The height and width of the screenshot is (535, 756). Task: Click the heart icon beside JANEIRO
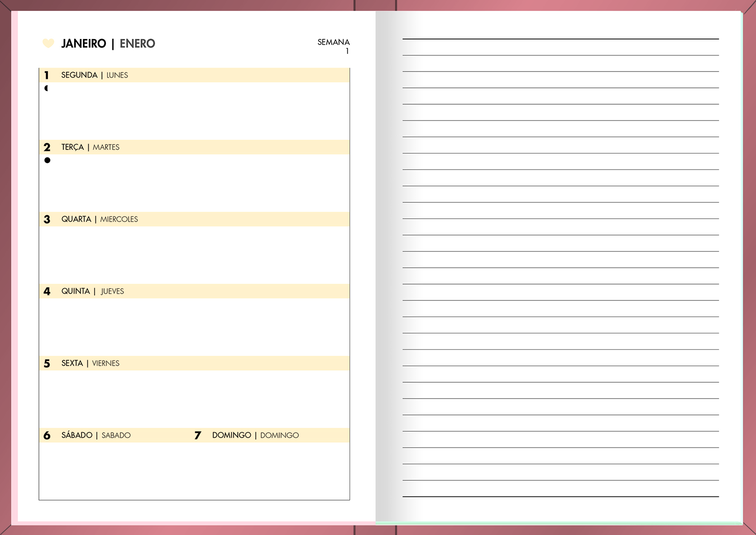pyautogui.click(x=48, y=43)
